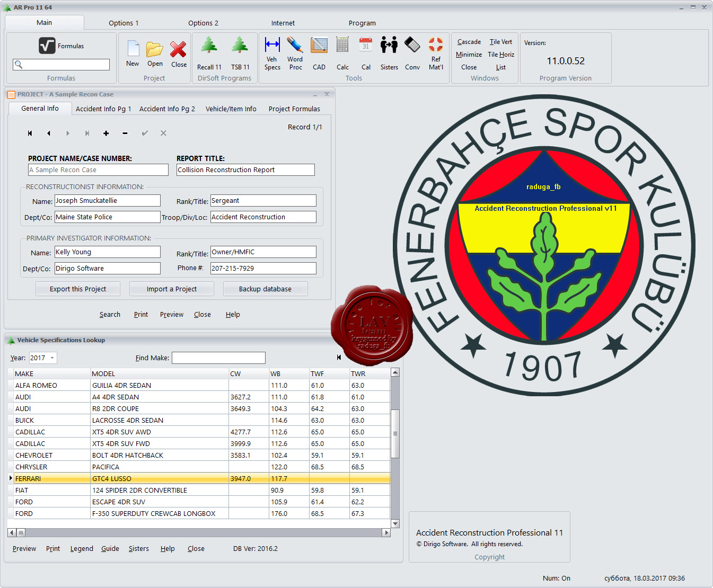Click Formulas search input box
The height and width of the screenshot is (588, 713).
pos(61,65)
